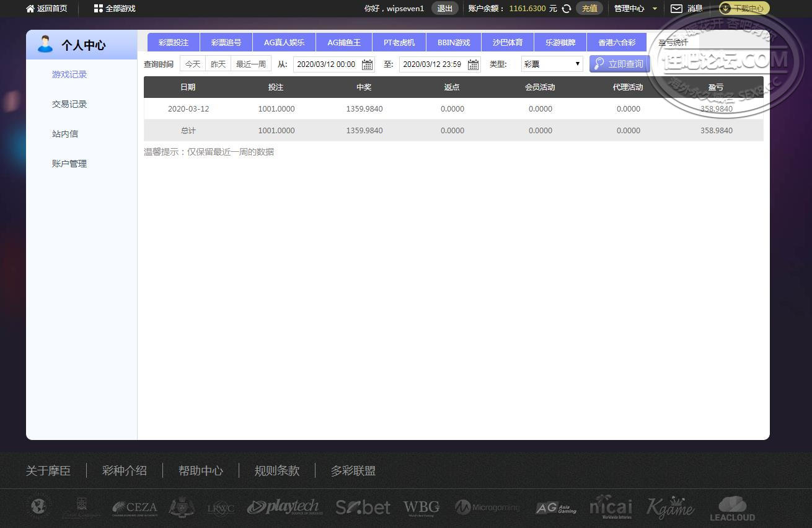This screenshot has width=812, height=528.
Task: Select the 盈亏统计 tab
Action: point(673,43)
